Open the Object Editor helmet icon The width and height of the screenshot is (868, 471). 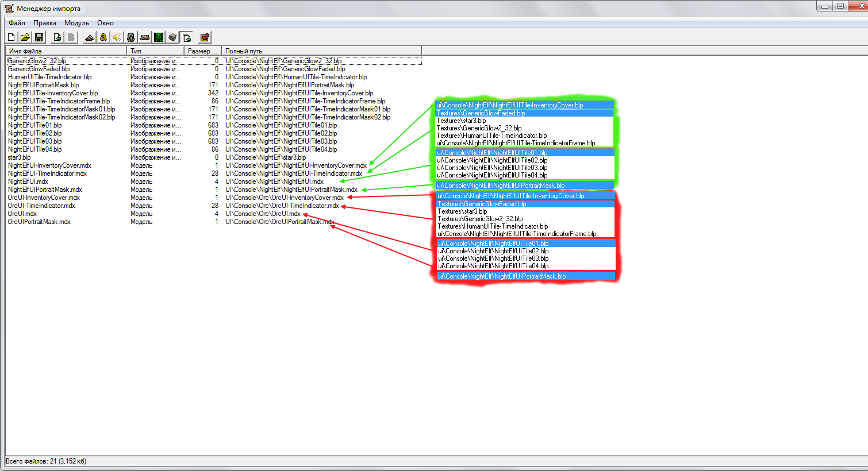[130, 37]
